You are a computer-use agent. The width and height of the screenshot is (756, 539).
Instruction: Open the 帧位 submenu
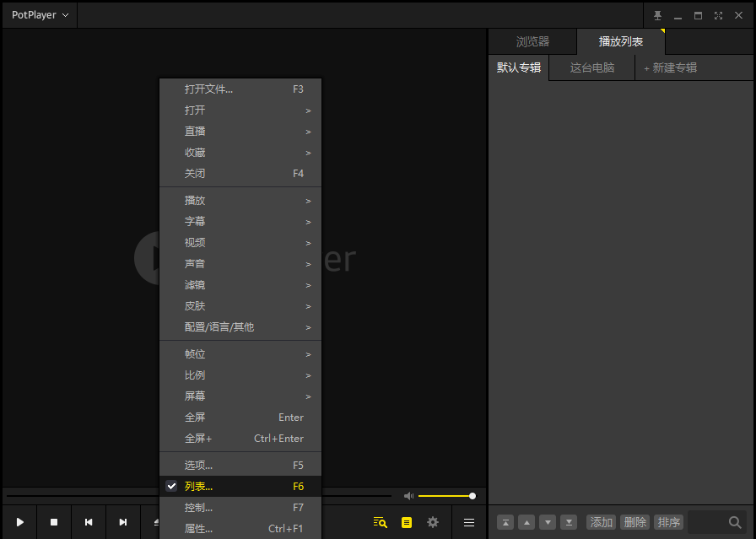click(x=240, y=354)
